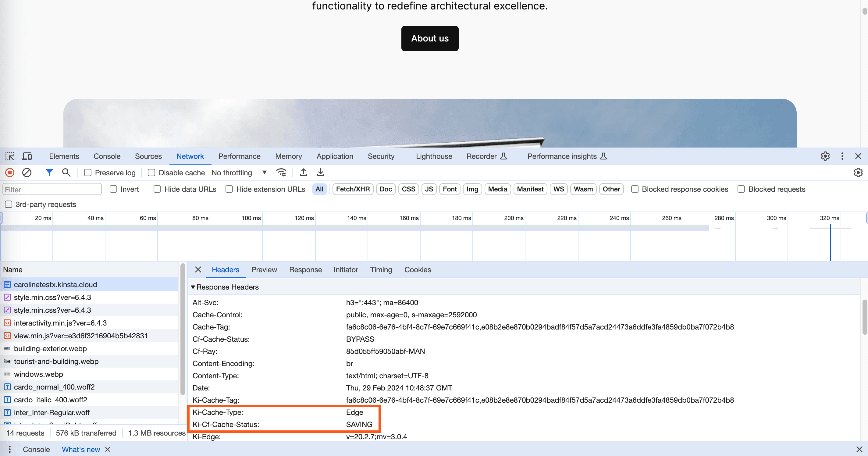868x456 pixels.
Task: Select the filter input field
Action: [x=52, y=189]
